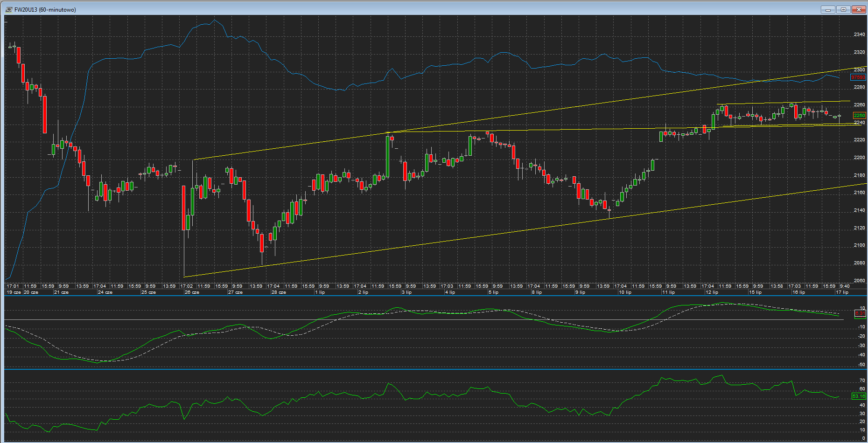Viewport: 868px width, 443px height.
Task: Close the FW20U13 chart window
Action: point(859,9)
